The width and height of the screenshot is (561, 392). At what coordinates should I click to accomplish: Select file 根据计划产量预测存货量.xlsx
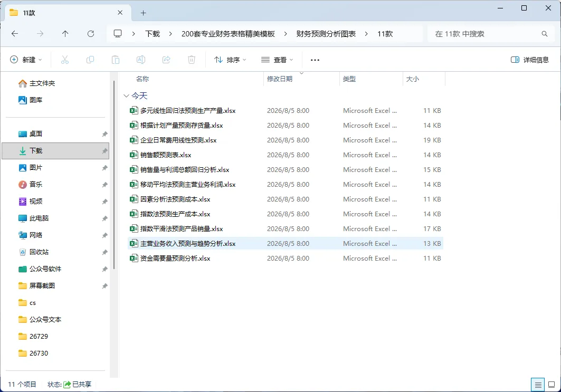286,125
